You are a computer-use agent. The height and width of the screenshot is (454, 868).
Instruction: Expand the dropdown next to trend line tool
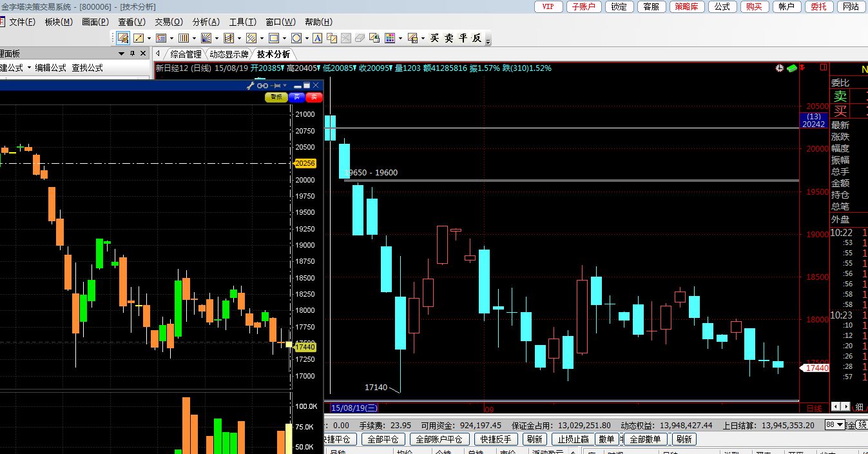149,39
